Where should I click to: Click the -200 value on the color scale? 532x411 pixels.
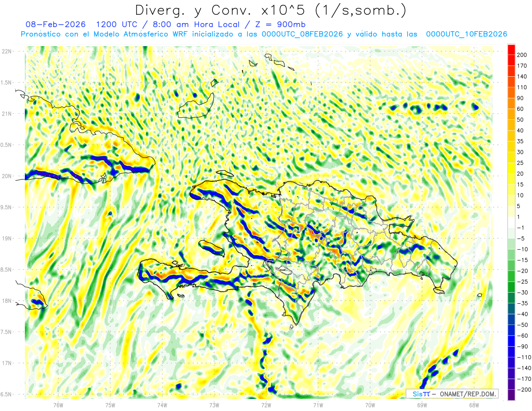point(524,389)
